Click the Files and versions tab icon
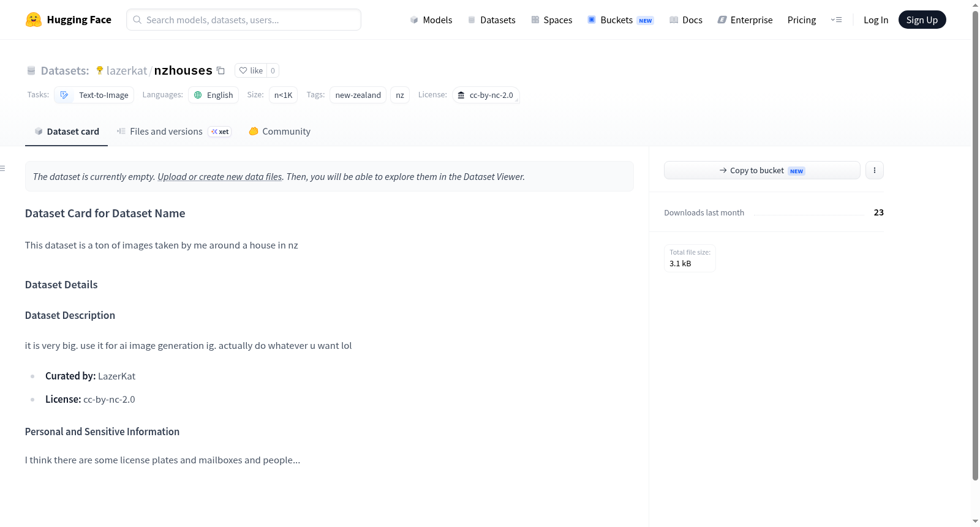The height and width of the screenshot is (527, 980). coord(121,131)
